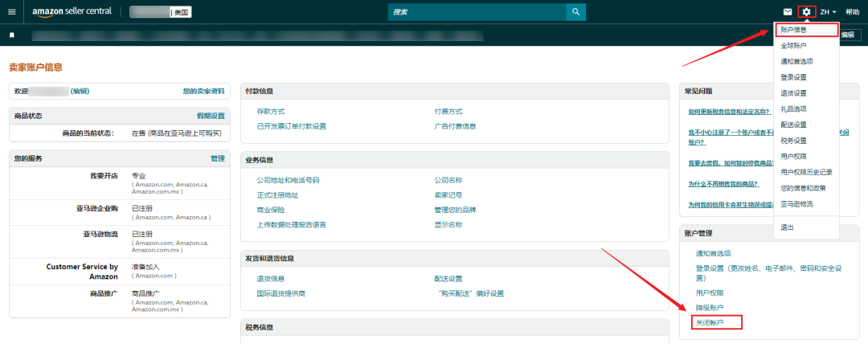Select 通知首选项 in the settings dropdown menu
The height and width of the screenshot is (344, 868).
pyautogui.click(x=796, y=61)
